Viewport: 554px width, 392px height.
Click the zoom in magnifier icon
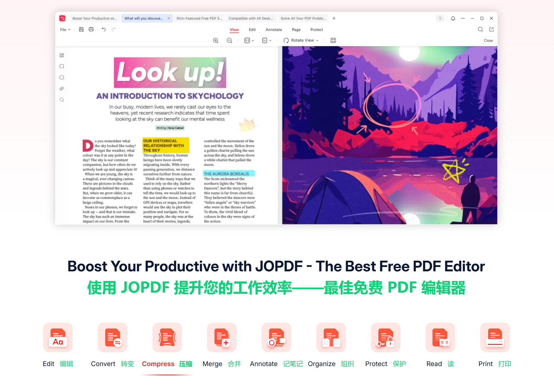[216, 40]
